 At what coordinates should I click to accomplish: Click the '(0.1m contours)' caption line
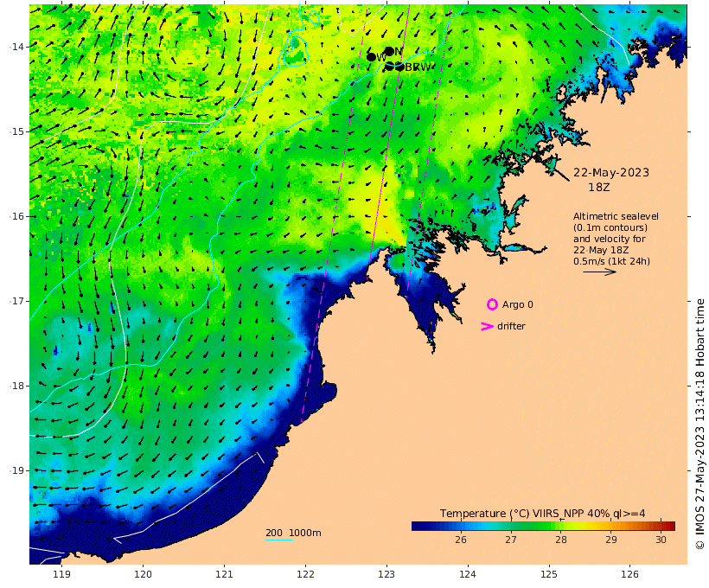610,227
